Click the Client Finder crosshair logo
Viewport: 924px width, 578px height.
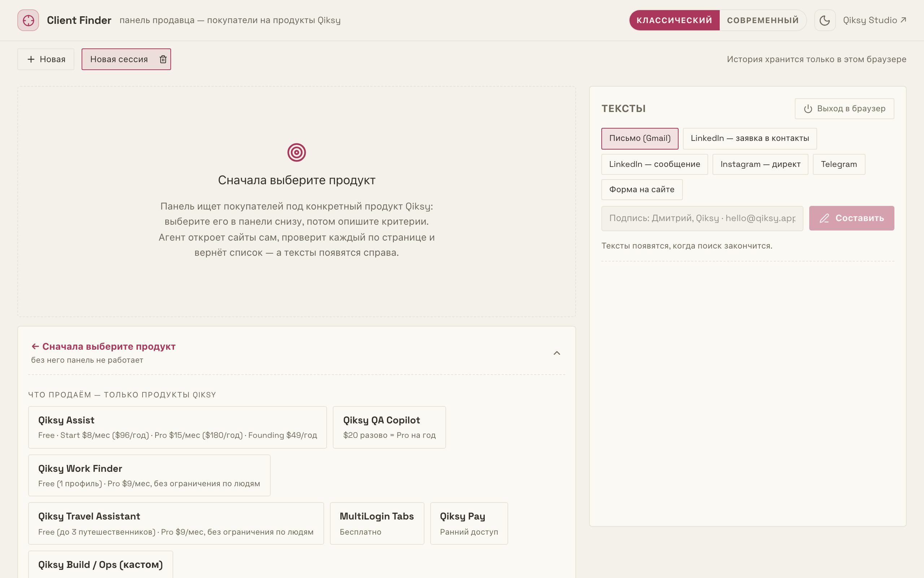28,20
